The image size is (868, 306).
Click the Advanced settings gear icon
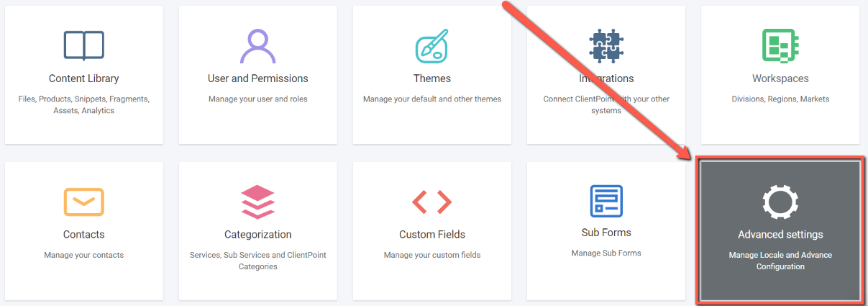pos(780,202)
